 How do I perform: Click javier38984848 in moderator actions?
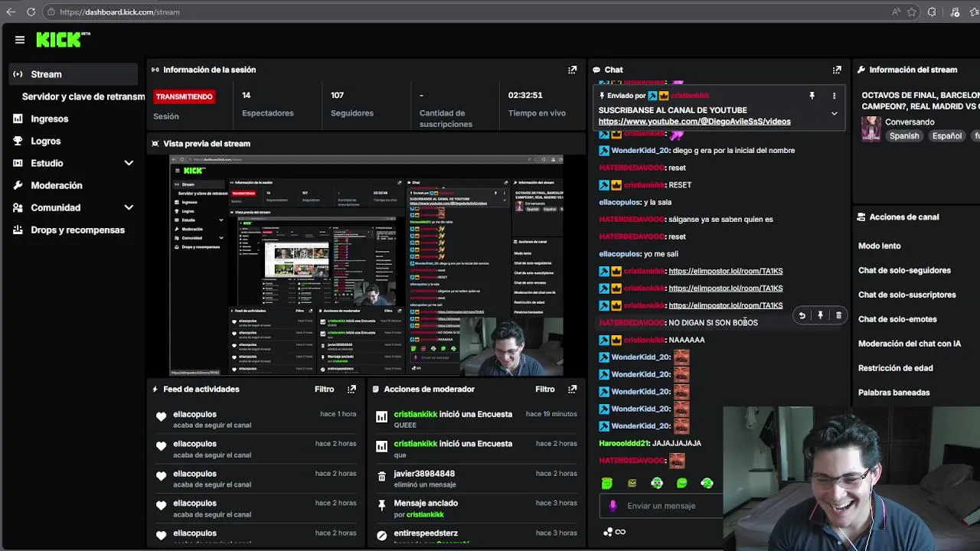[424, 474]
